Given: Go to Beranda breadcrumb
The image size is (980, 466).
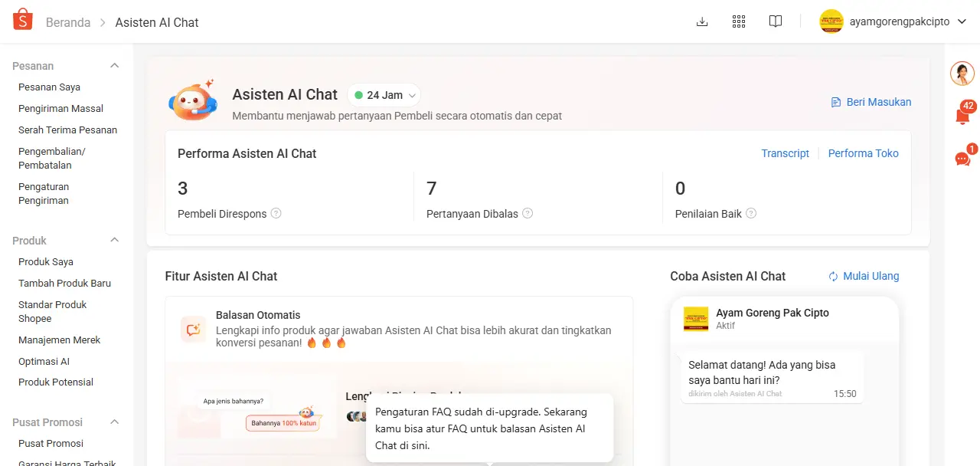Looking at the screenshot, I should pos(68,22).
